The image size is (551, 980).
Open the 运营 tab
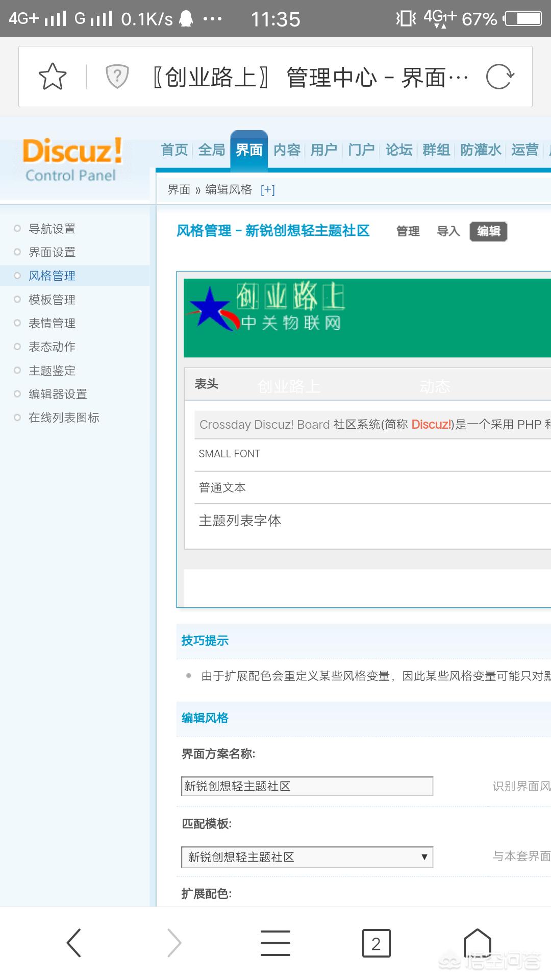pyautogui.click(x=525, y=150)
